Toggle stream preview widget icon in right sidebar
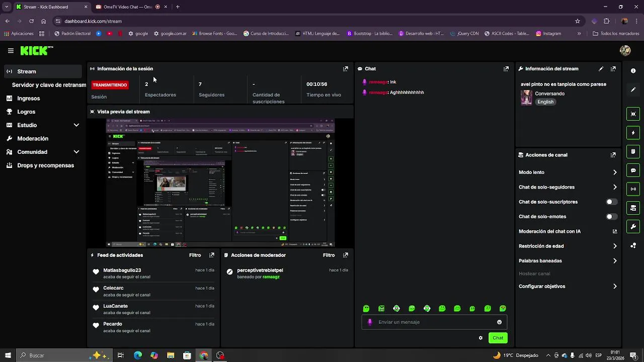 pyautogui.click(x=633, y=114)
